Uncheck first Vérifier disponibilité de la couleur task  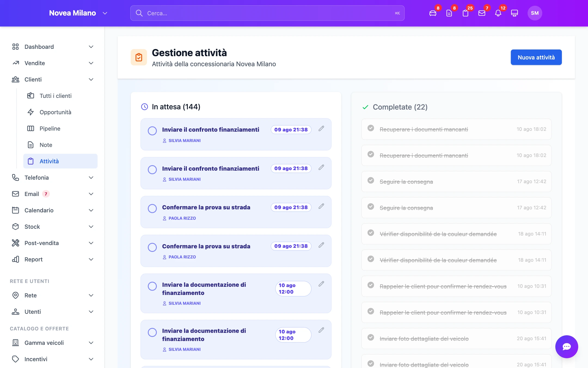tap(370, 233)
